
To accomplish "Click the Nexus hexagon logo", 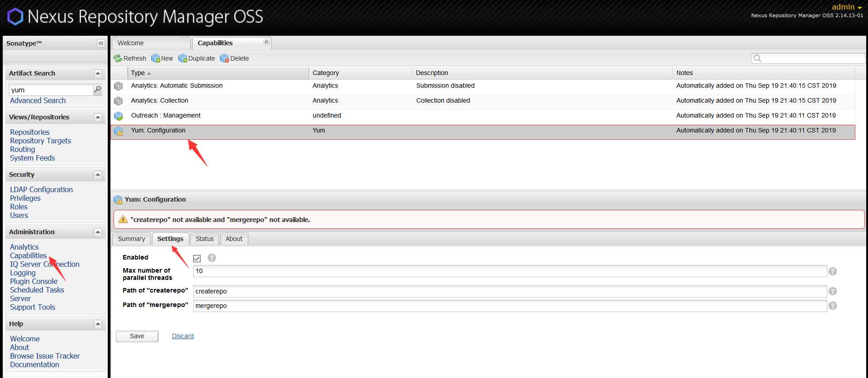I will pos(15,17).
